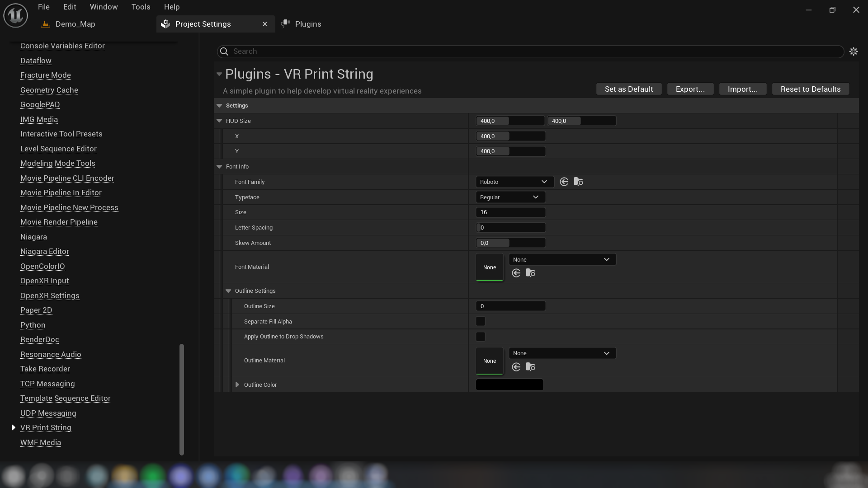Viewport: 868px width, 488px height.
Task: Click the Project Settings tab icon
Action: pos(165,24)
